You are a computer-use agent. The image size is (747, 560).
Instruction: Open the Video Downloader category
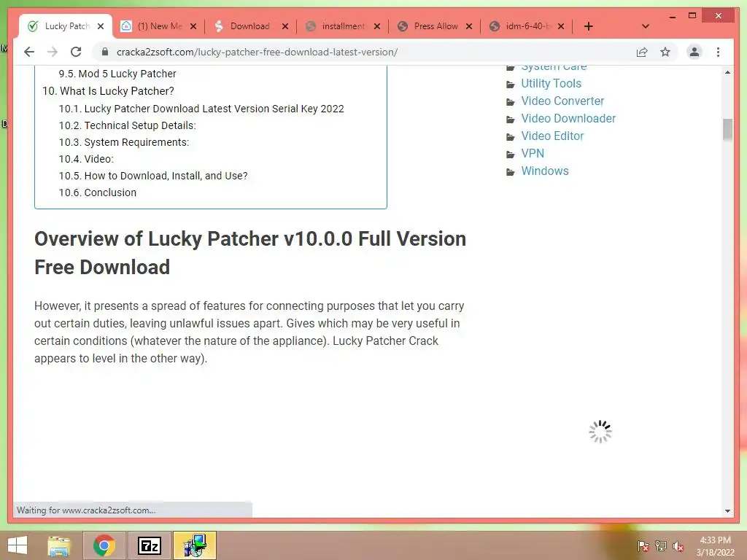568,119
